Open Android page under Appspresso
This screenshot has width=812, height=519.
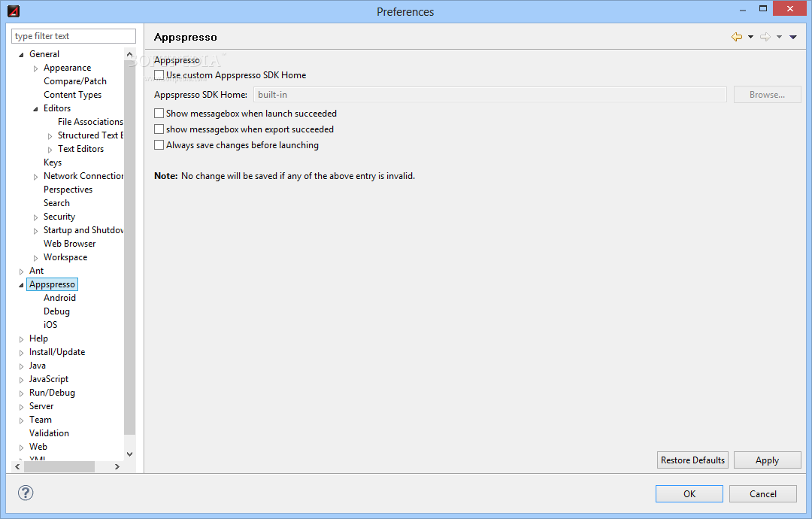[x=59, y=298]
